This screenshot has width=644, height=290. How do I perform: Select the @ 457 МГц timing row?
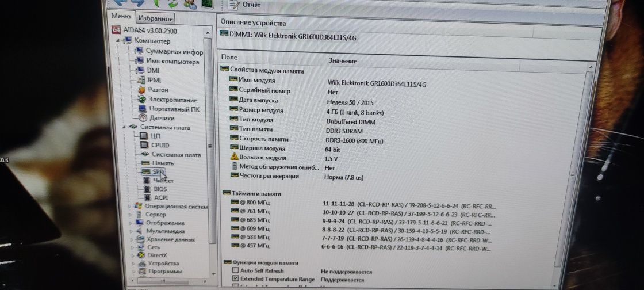361,247
